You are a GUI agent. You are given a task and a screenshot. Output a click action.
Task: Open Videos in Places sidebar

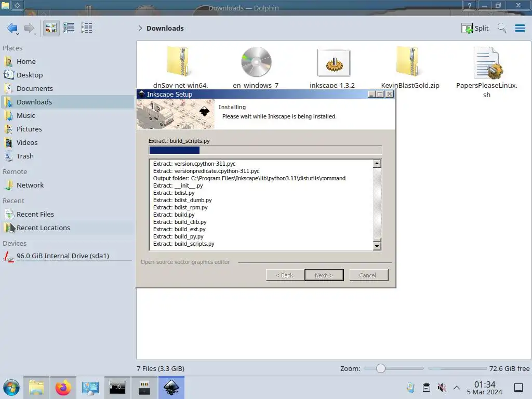[68, 143]
